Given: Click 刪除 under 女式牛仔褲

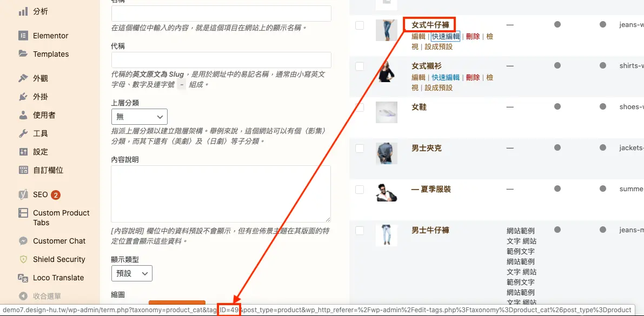Looking at the screenshot, I should click(473, 36).
